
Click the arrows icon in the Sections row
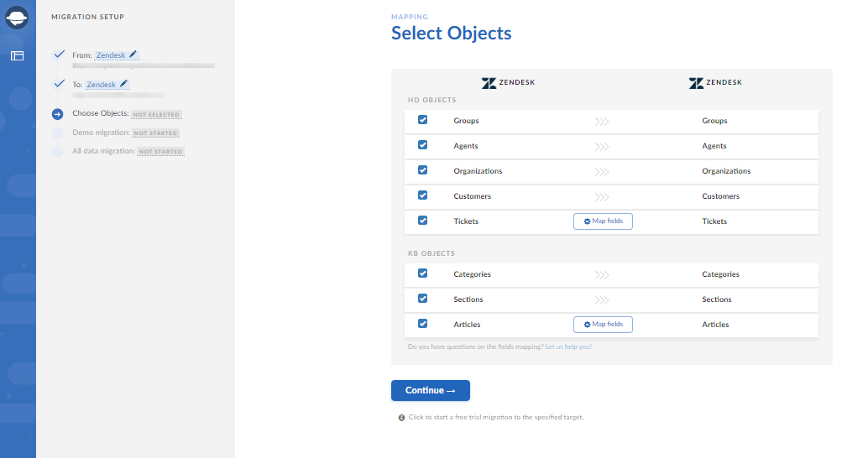click(x=602, y=300)
